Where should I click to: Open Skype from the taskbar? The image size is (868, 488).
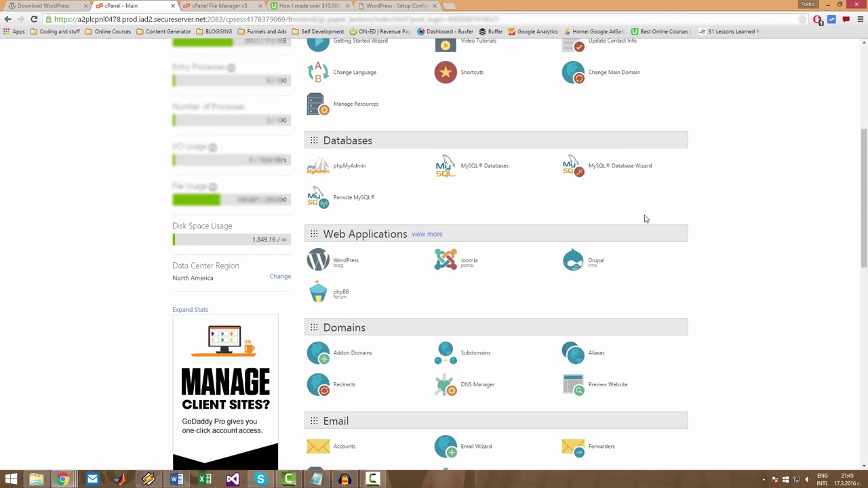click(x=260, y=479)
